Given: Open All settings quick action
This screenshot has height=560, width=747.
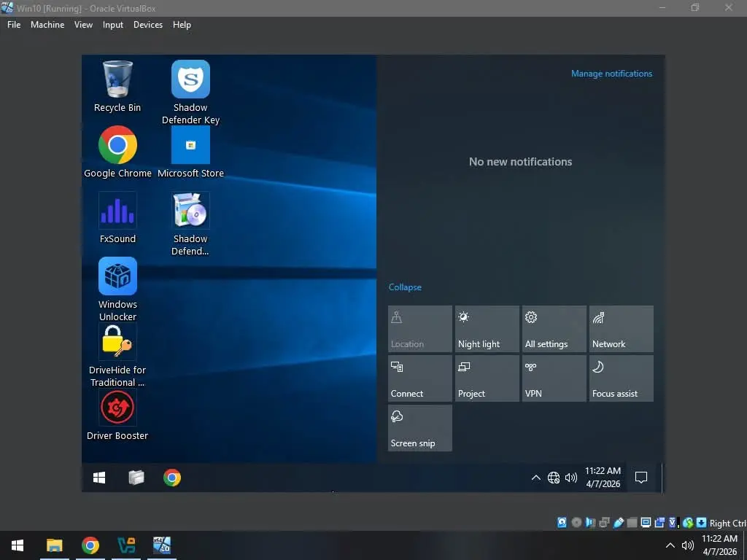Looking at the screenshot, I should point(554,329).
